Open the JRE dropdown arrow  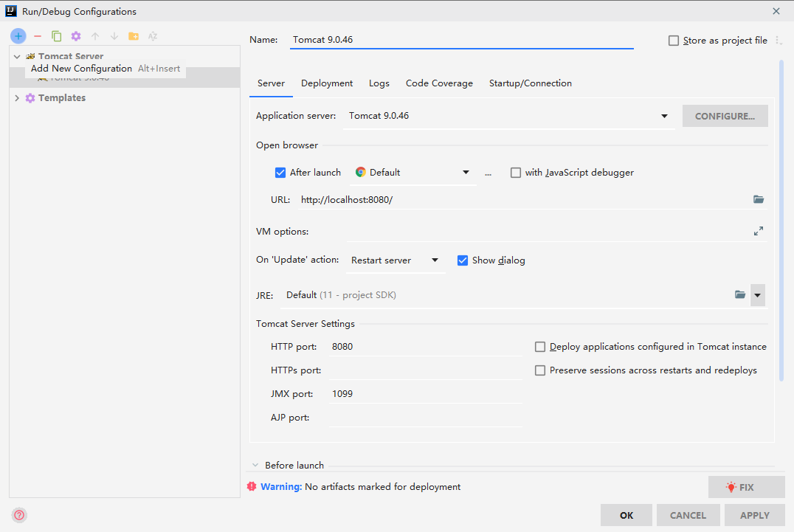click(x=758, y=295)
